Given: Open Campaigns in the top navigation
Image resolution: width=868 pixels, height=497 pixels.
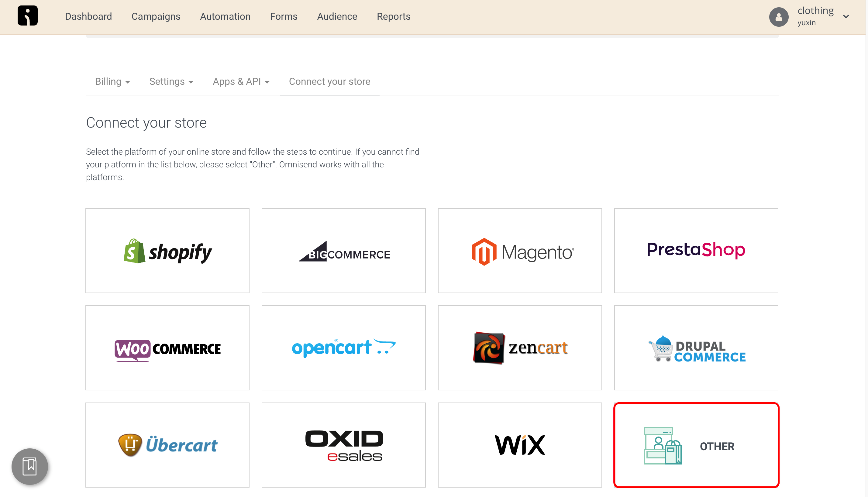Looking at the screenshot, I should tap(156, 16).
